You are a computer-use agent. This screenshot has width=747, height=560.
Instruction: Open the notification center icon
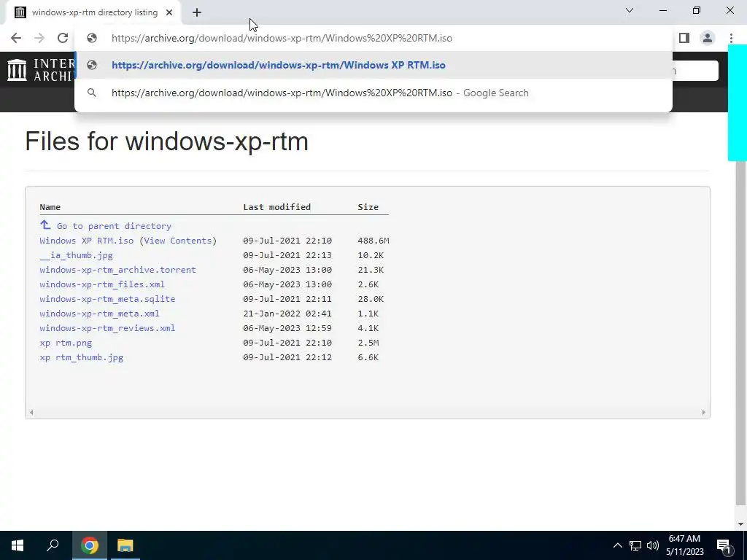click(724, 545)
